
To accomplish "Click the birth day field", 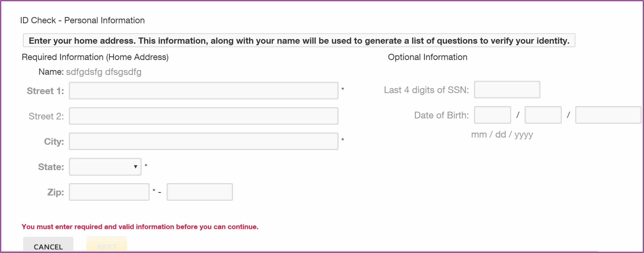I will 543,115.
